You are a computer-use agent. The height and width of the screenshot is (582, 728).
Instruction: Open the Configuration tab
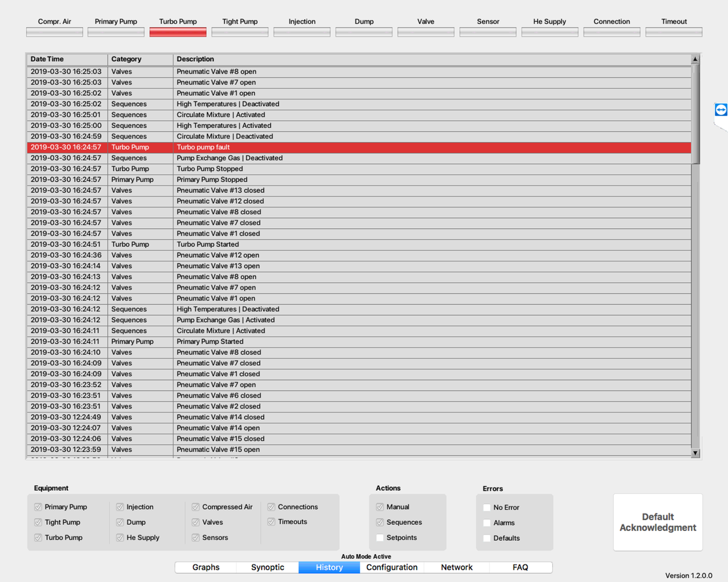(392, 567)
